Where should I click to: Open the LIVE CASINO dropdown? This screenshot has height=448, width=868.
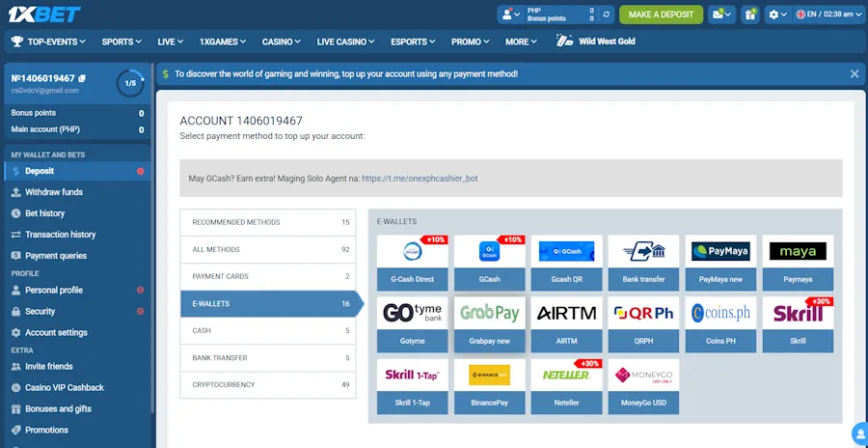pyautogui.click(x=346, y=42)
